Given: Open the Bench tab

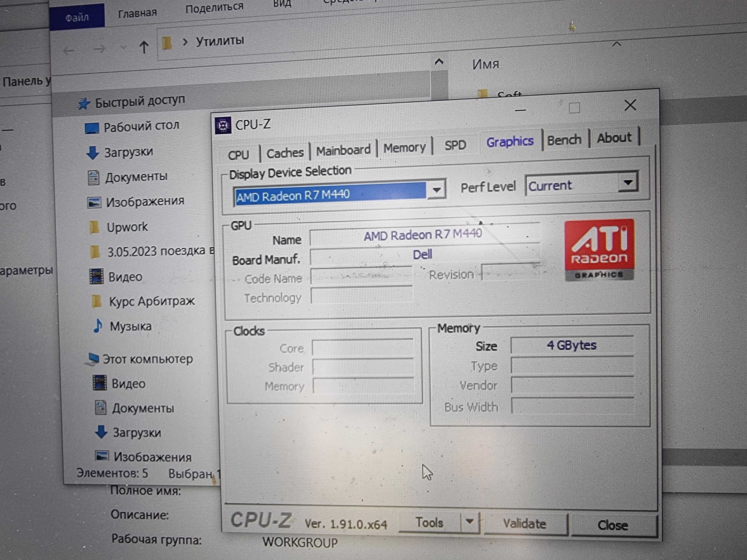Looking at the screenshot, I should (x=564, y=140).
